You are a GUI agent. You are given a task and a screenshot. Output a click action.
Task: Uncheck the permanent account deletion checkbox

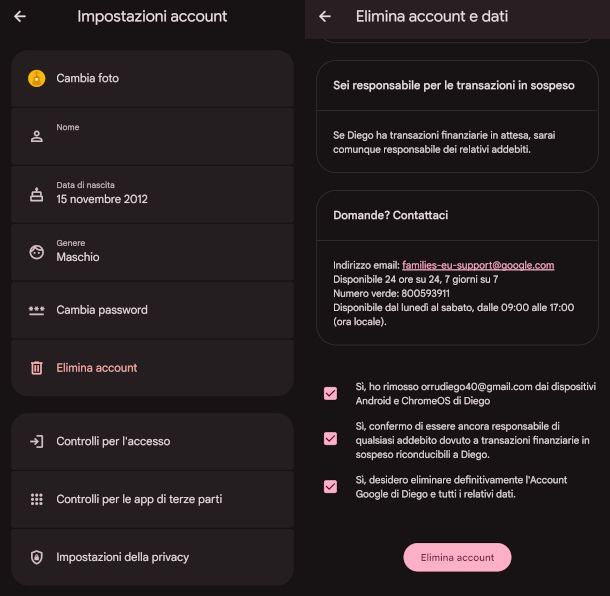coord(330,487)
